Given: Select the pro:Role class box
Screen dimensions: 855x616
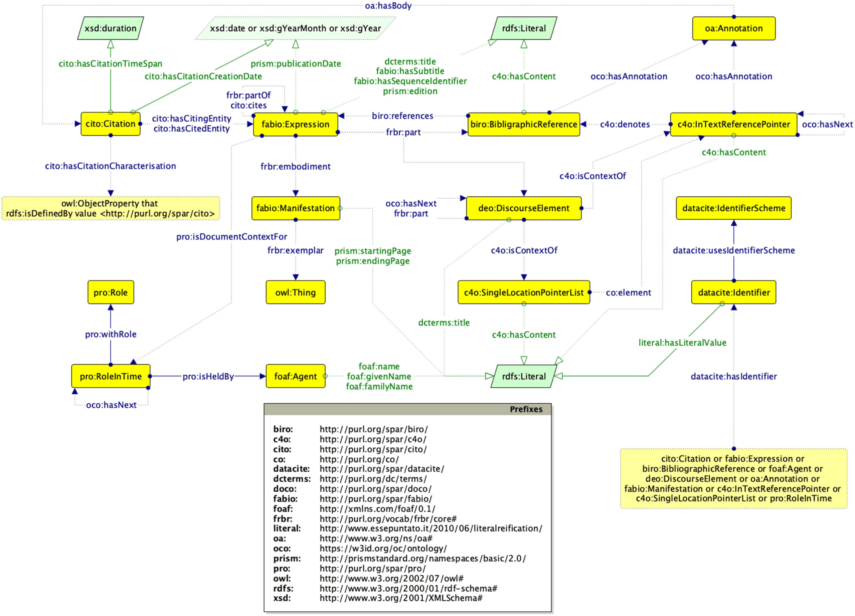Looking at the screenshot, I should click(x=111, y=292).
